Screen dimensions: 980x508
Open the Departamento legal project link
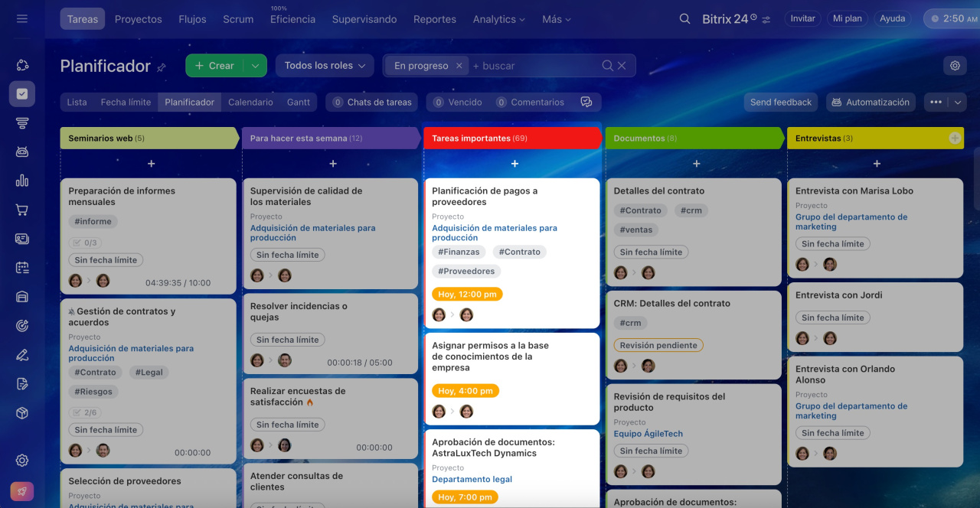[x=472, y=479]
